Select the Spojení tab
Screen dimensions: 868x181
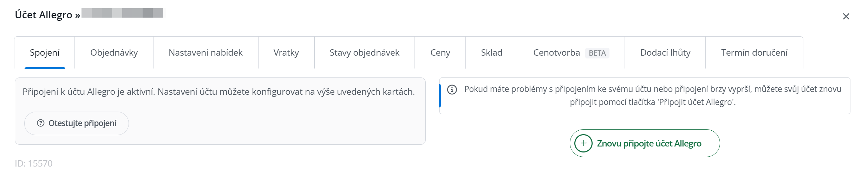click(45, 52)
